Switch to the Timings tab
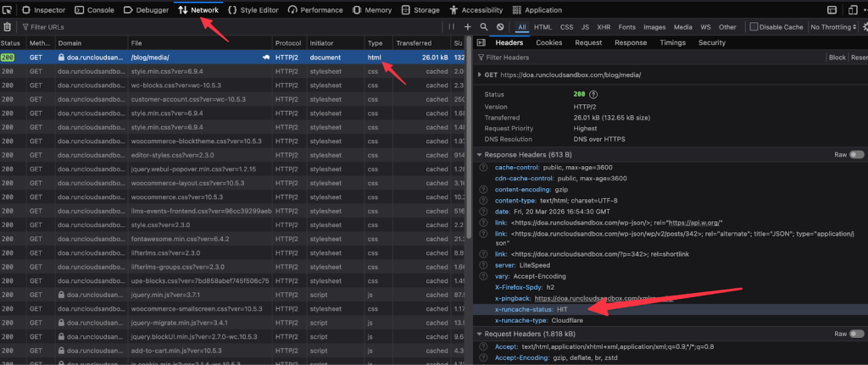The height and width of the screenshot is (365, 868). [672, 42]
